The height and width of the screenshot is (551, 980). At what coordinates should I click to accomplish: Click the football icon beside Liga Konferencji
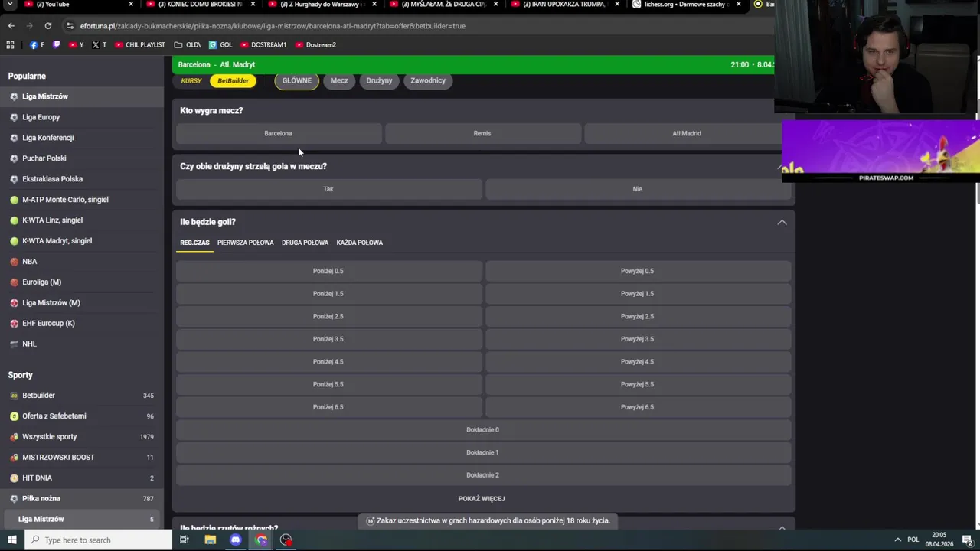click(x=15, y=138)
